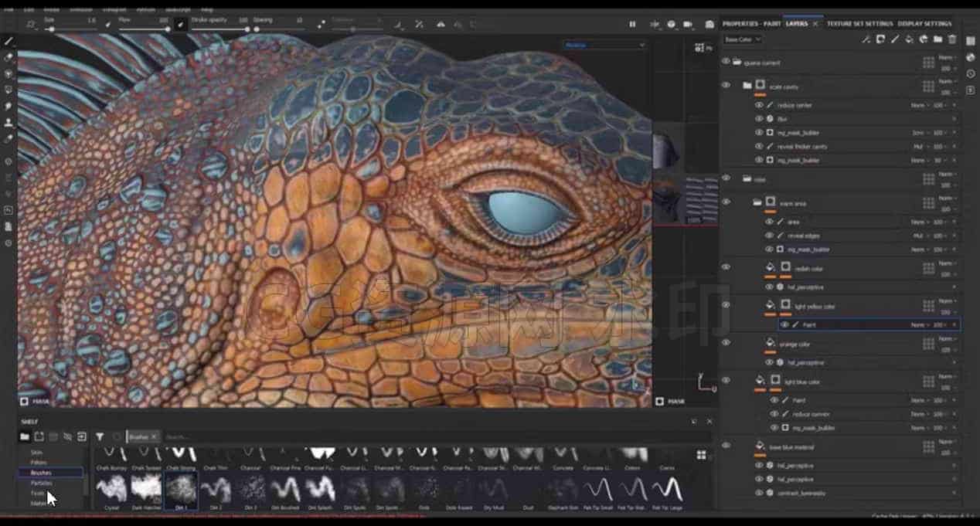This screenshot has height=526, width=980.
Task: Toggle visibility of reveal thicker cavity effect
Action: coord(759,146)
